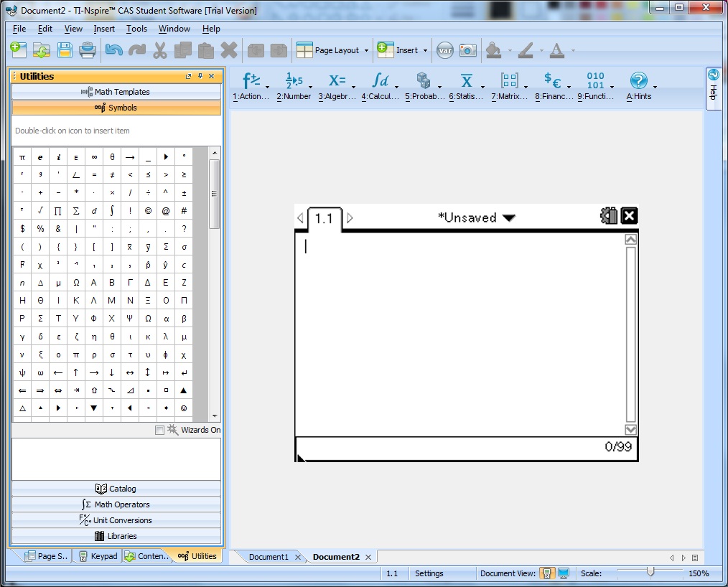Click the Undo arrow icon
The image size is (728, 587).
tap(113, 50)
